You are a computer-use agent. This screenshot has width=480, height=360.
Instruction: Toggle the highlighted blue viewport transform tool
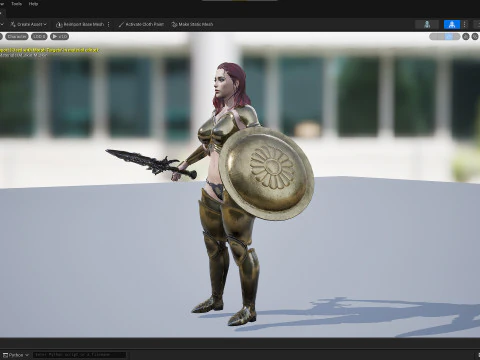coord(449,37)
